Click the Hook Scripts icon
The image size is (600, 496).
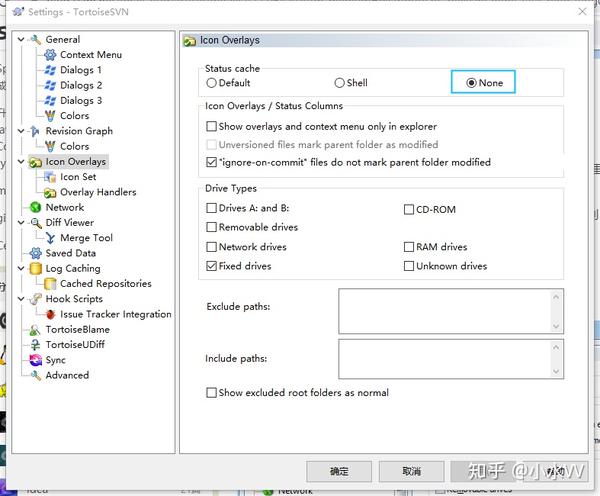click(36, 299)
